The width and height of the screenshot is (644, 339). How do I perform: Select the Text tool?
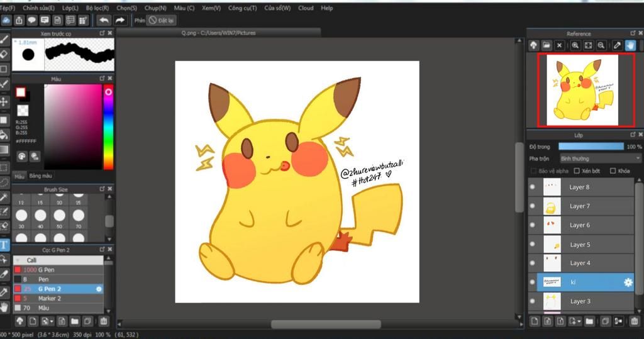4,245
